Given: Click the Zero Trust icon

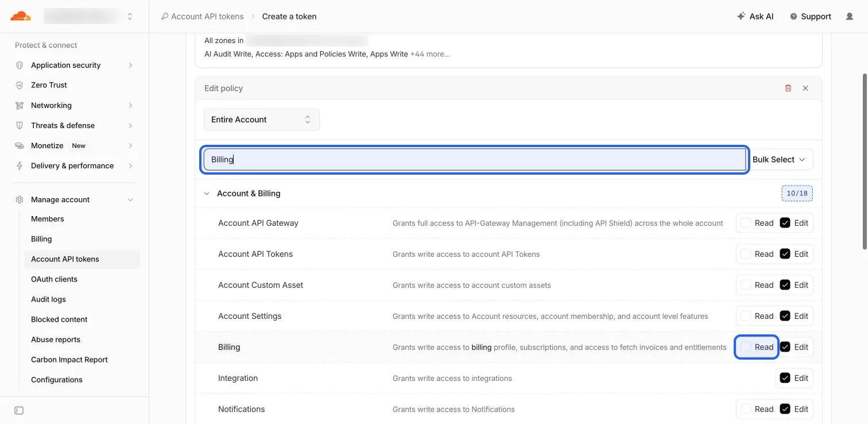Looking at the screenshot, I should (20, 85).
